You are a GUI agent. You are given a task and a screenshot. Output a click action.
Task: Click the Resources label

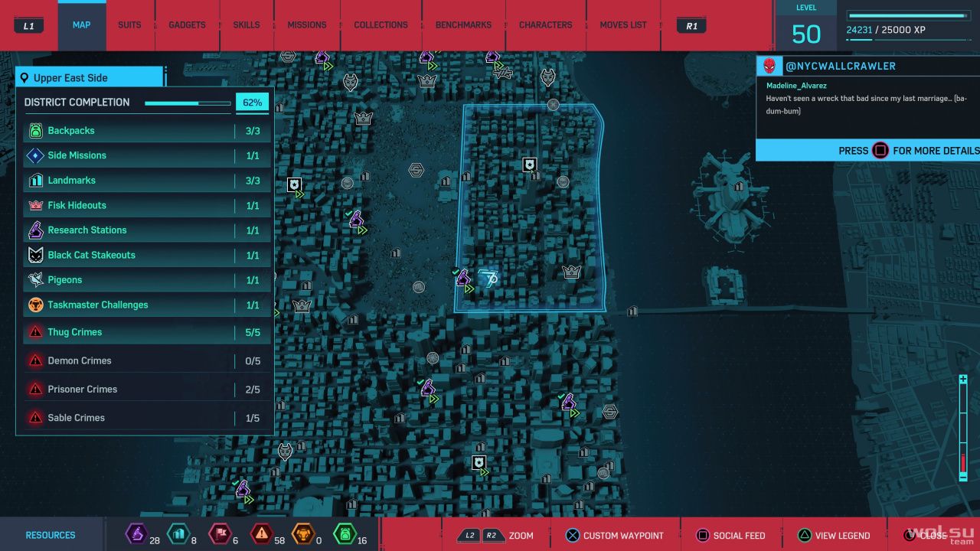[51, 535]
